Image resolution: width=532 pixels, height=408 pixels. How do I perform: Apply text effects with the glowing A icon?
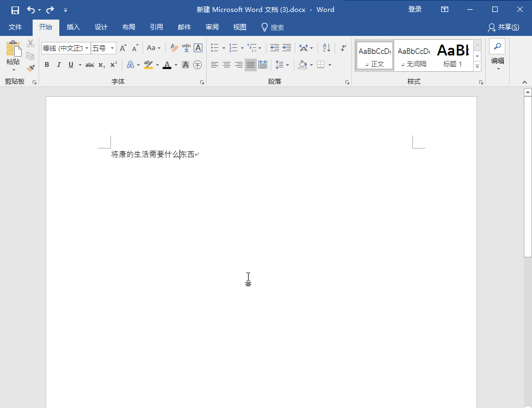pyautogui.click(x=131, y=65)
